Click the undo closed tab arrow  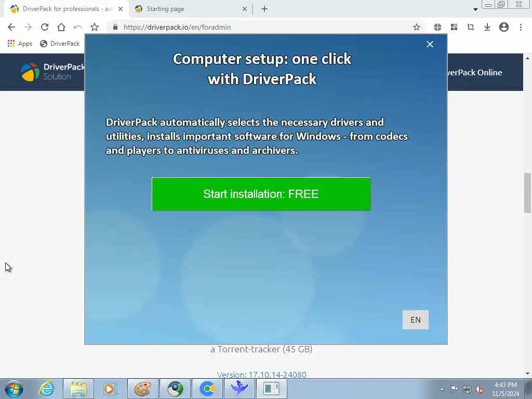click(x=78, y=27)
